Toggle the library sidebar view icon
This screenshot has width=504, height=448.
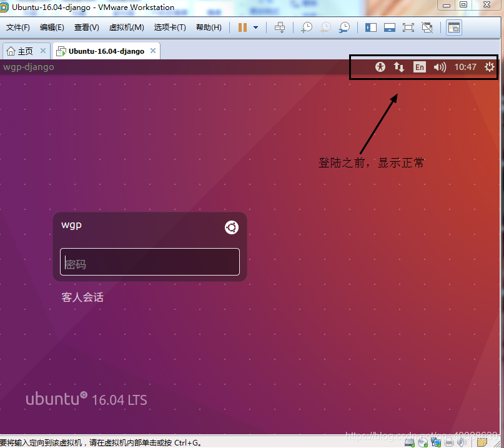click(x=370, y=27)
